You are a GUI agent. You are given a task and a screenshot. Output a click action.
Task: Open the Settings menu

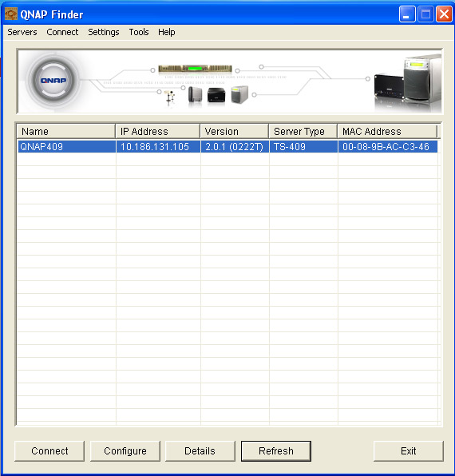pyautogui.click(x=104, y=32)
